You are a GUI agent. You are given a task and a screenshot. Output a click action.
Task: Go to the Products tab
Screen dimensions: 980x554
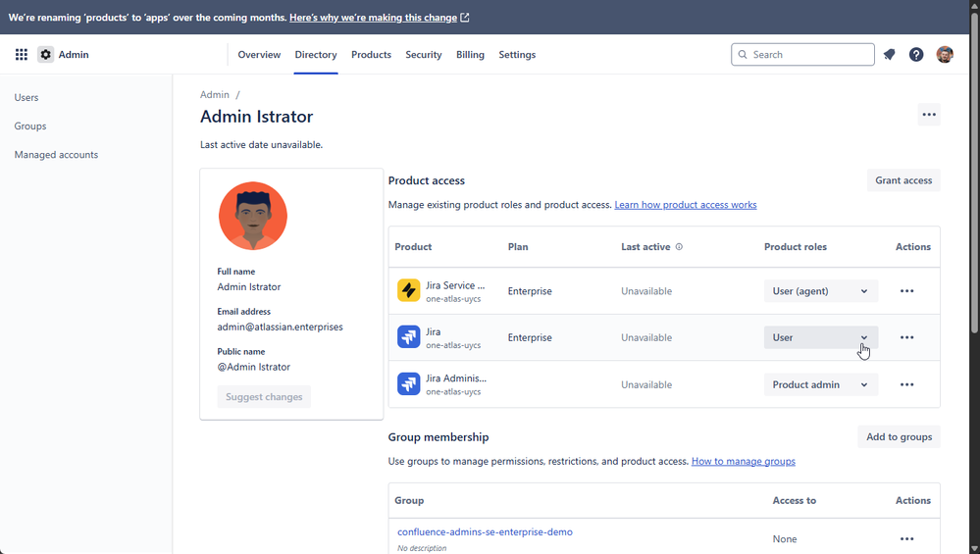click(371, 54)
